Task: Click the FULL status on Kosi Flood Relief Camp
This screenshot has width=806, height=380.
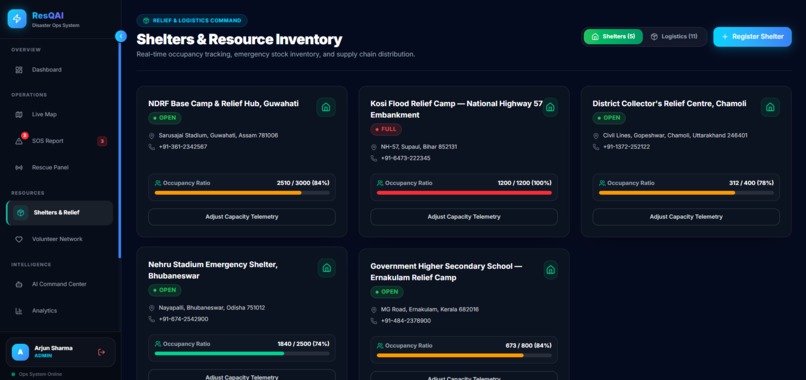Action: pos(386,129)
